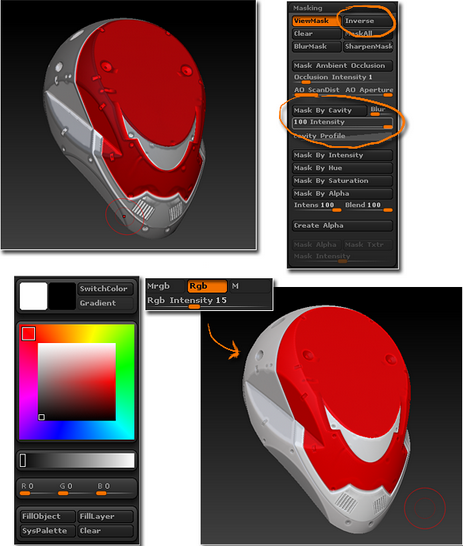
Task: Open the SysPalette color picker
Action: (x=47, y=531)
